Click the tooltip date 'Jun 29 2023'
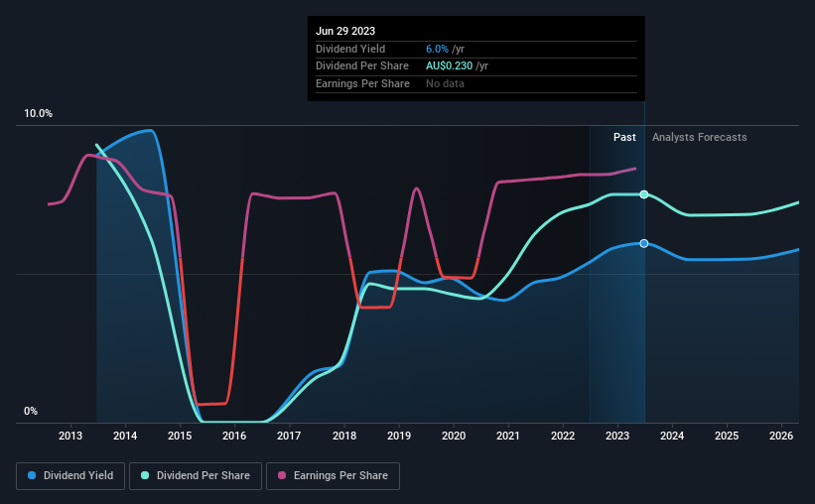 pos(345,31)
